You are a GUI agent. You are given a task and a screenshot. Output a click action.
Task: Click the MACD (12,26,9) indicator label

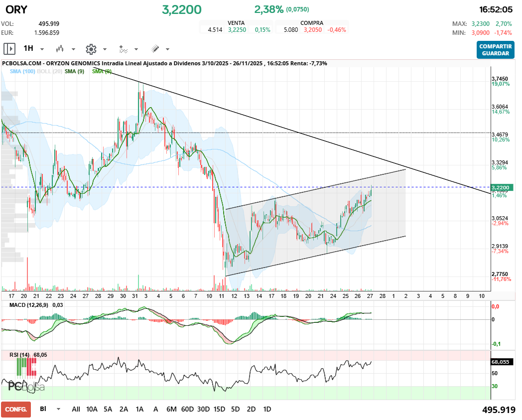point(27,305)
